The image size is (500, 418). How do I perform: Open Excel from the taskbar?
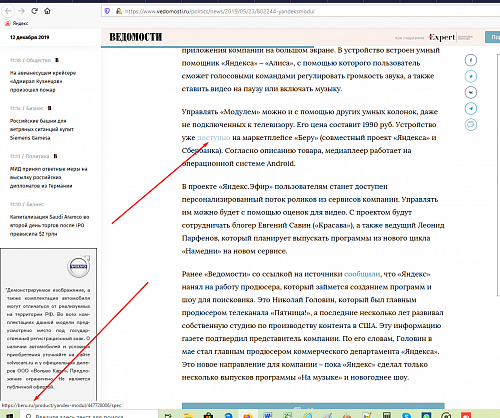(287, 415)
